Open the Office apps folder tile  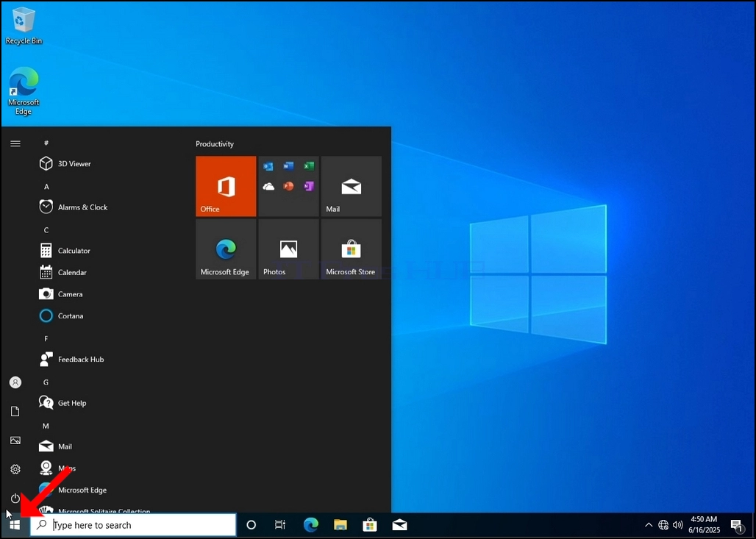288,186
